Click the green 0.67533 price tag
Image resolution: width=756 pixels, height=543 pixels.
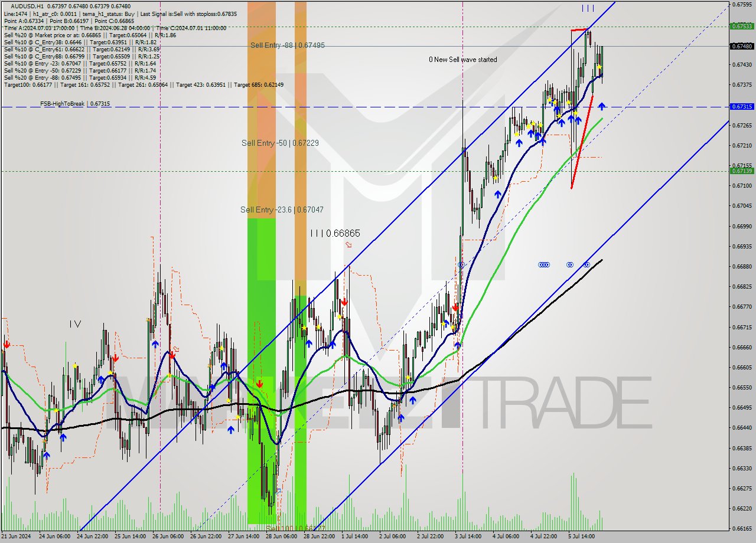(742, 26)
